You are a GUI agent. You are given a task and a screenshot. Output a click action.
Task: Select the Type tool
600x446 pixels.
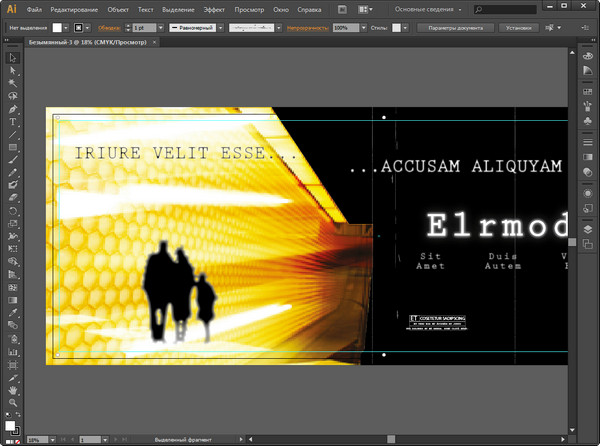(13, 121)
